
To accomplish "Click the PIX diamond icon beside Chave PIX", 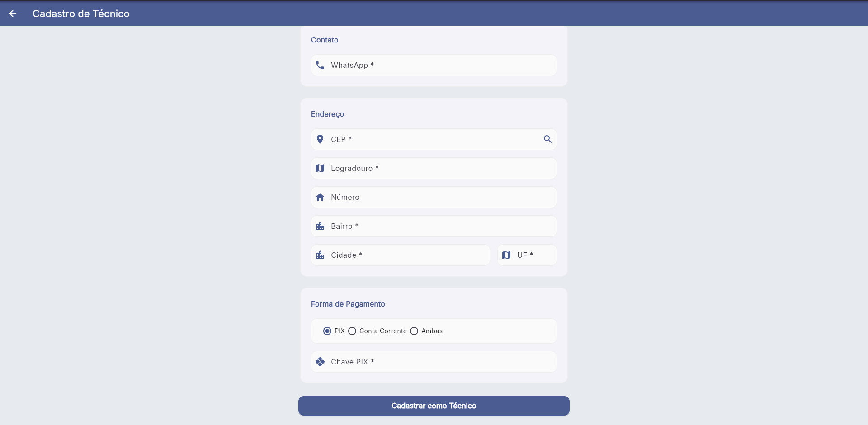I will coord(320,362).
